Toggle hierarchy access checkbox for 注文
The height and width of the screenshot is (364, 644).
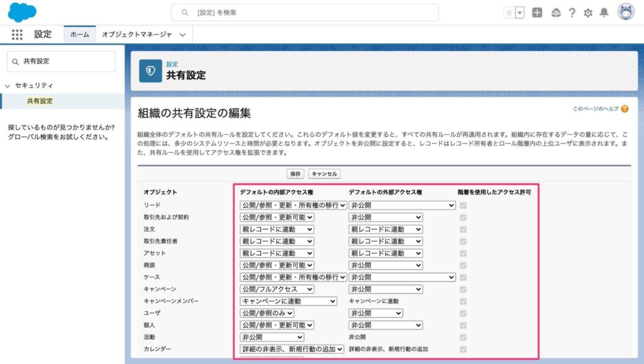463,229
